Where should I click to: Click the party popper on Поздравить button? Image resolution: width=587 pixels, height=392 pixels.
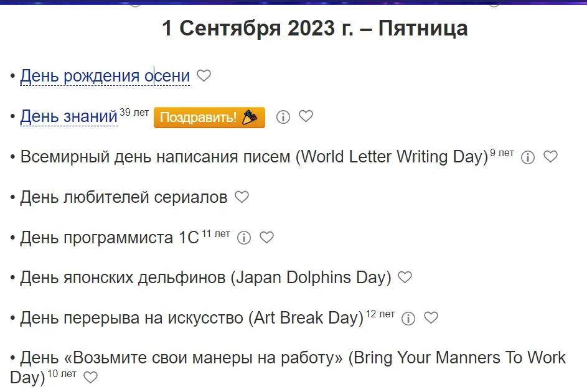tap(250, 117)
